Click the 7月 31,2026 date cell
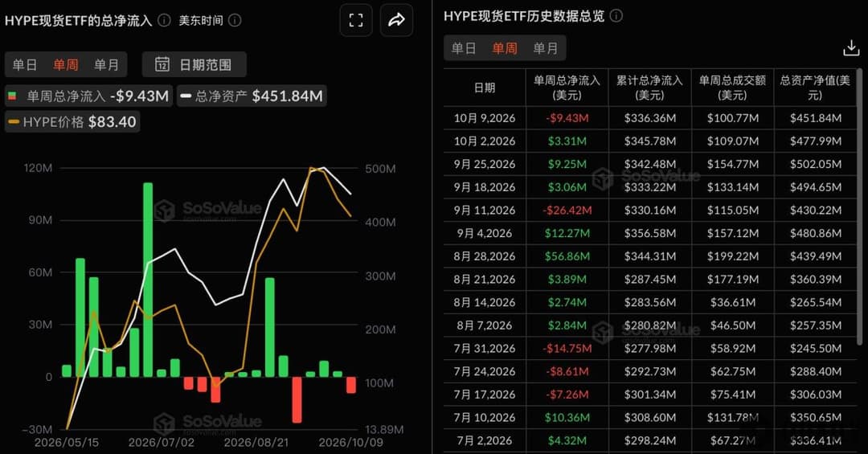Image resolution: width=868 pixels, height=454 pixels. 485,348
